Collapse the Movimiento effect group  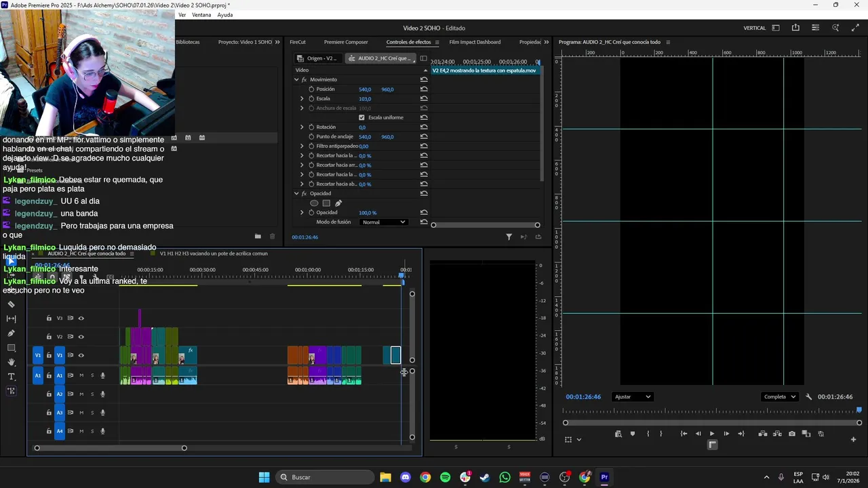click(296, 79)
